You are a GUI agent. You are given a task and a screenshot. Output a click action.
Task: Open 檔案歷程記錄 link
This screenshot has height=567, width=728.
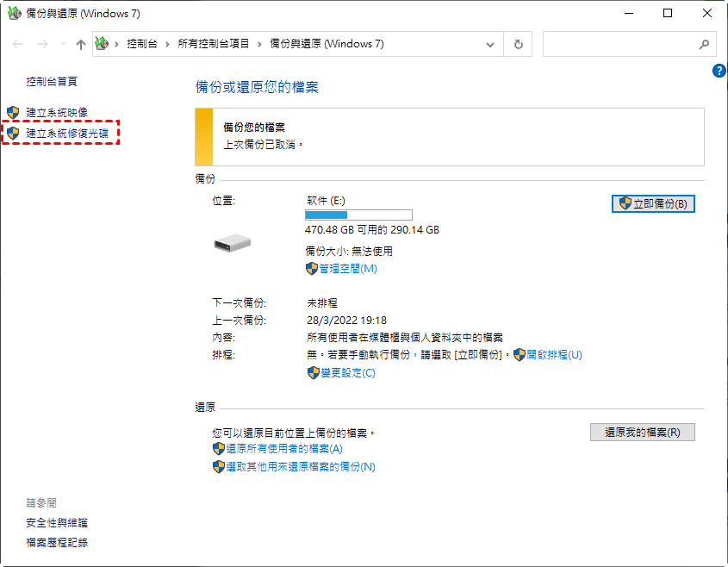click(57, 543)
